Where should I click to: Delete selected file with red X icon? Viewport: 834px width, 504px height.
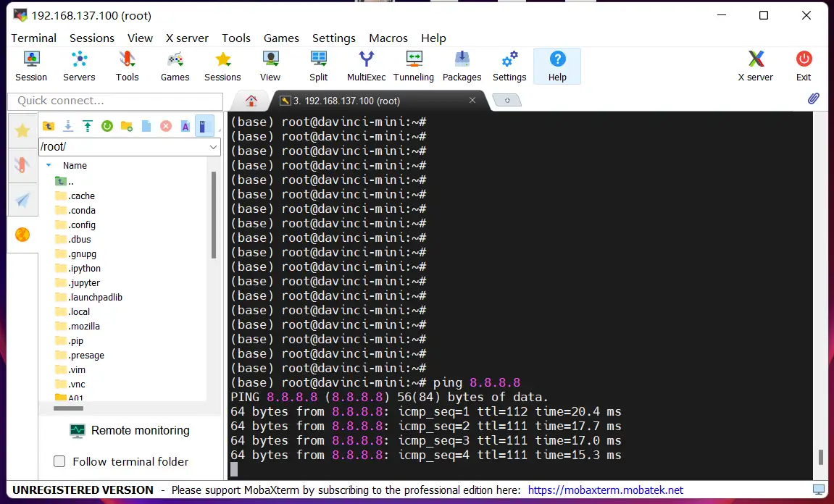166,126
